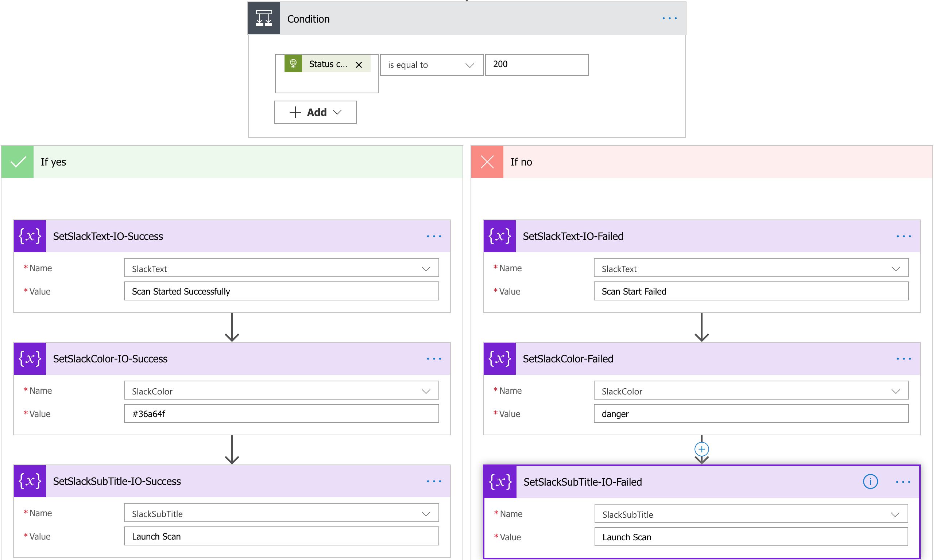Open Condition ellipsis menu

[669, 19]
